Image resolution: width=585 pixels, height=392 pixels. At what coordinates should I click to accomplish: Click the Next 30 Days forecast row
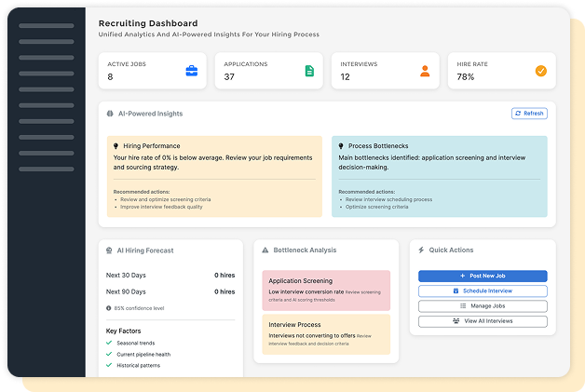click(x=170, y=276)
